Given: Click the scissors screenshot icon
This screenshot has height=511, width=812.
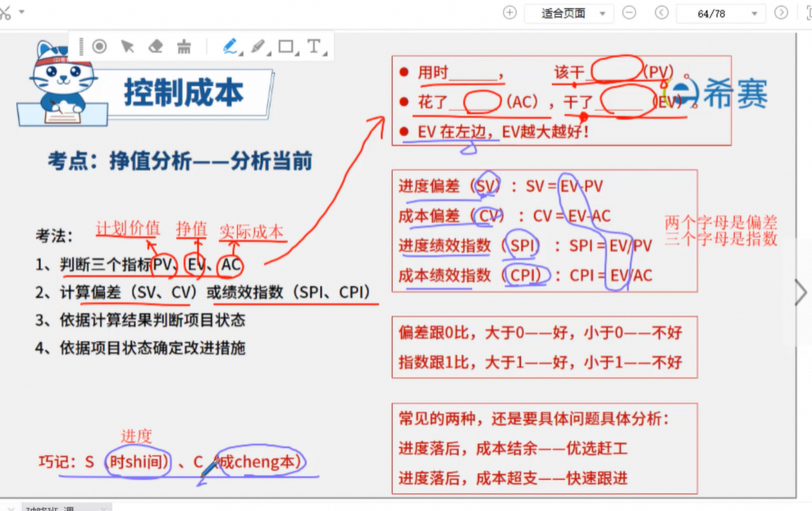Looking at the screenshot, I should (5, 12).
